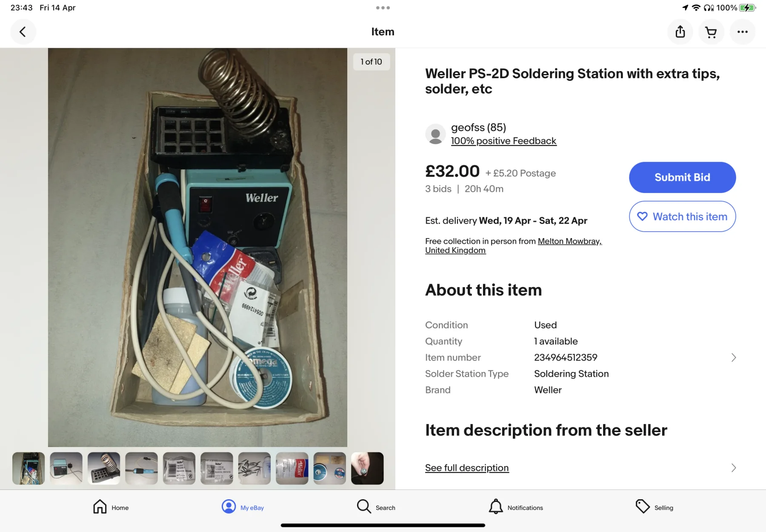Screen dimensions: 766x532
Task: Open the three-dot more options menu
Action: tap(743, 32)
